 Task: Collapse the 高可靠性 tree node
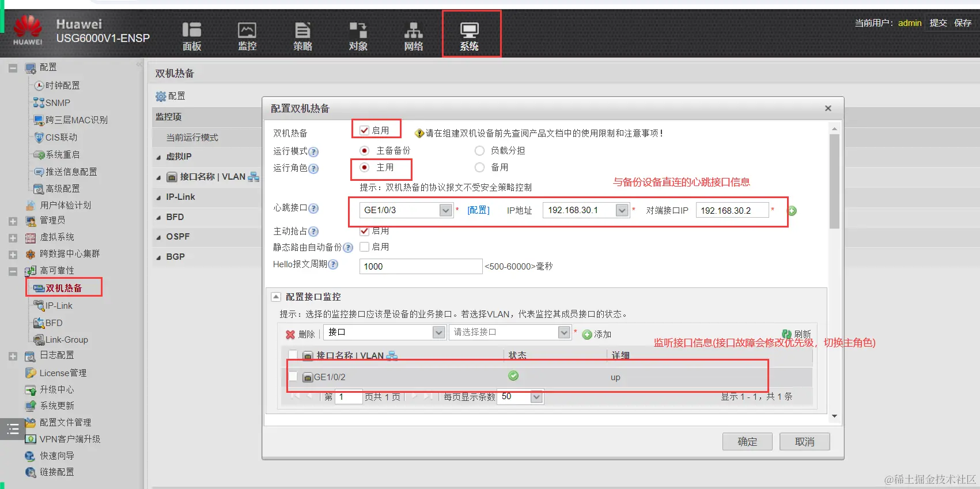(x=13, y=271)
